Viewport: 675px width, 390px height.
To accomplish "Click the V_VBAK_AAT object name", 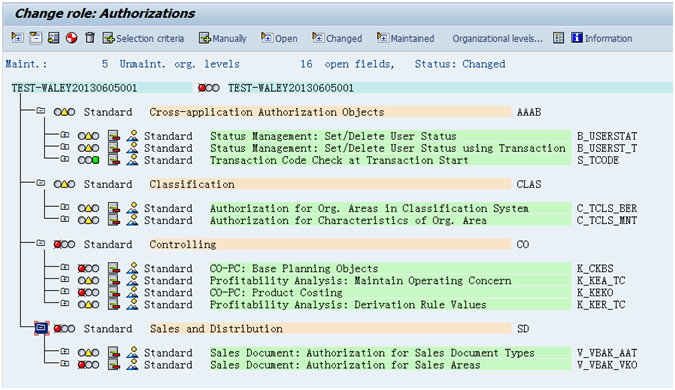I will pos(607,353).
